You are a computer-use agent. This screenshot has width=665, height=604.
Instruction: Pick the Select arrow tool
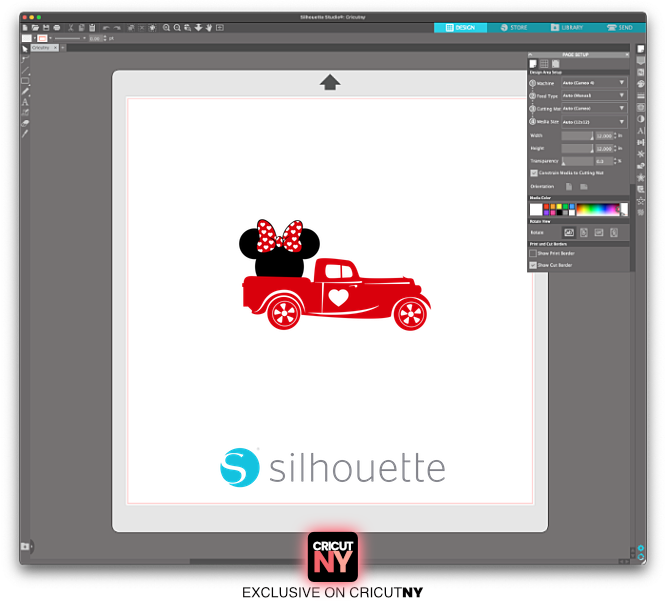25,49
